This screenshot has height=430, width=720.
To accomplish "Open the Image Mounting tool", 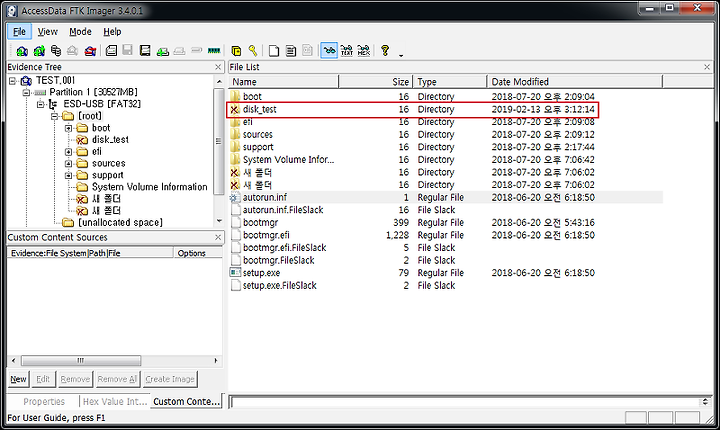I will [x=56, y=51].
